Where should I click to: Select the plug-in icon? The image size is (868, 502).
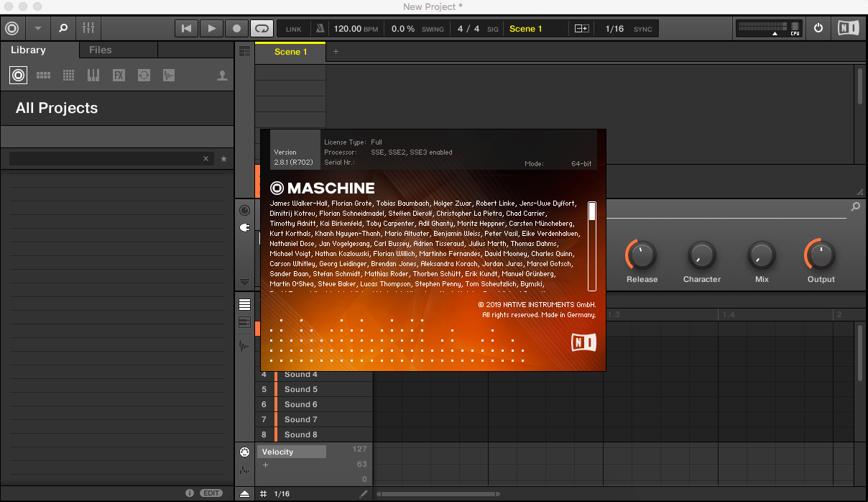tap(244, 228)
